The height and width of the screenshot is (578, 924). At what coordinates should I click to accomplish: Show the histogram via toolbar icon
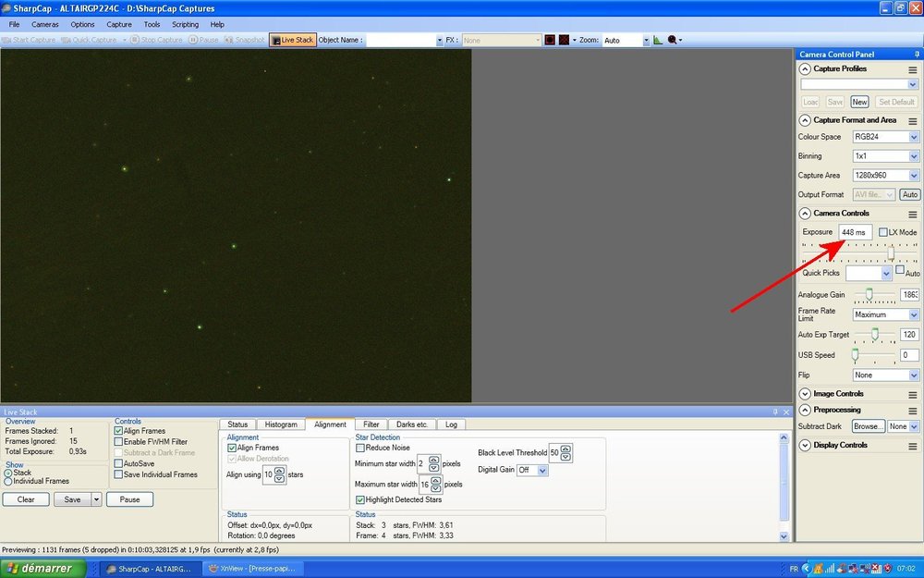tap(658, 40)
